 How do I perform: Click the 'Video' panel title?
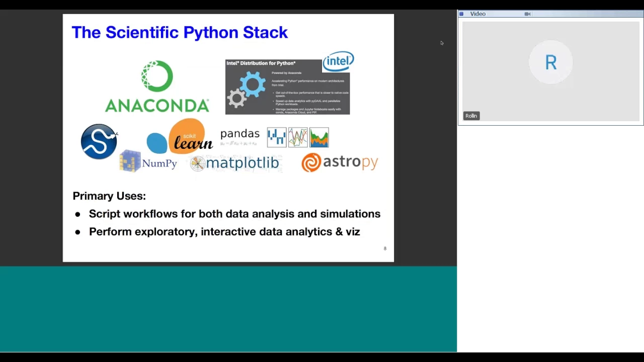pos(478,14)
